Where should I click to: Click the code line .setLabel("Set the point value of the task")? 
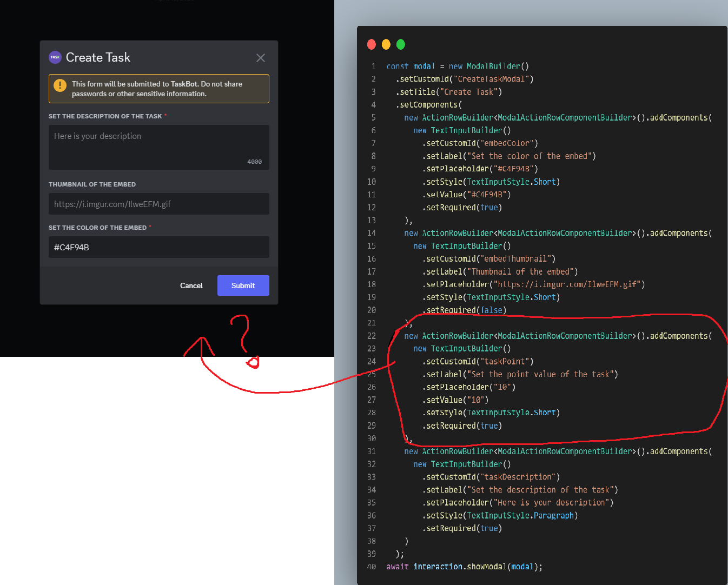click(x=520, y=374)
